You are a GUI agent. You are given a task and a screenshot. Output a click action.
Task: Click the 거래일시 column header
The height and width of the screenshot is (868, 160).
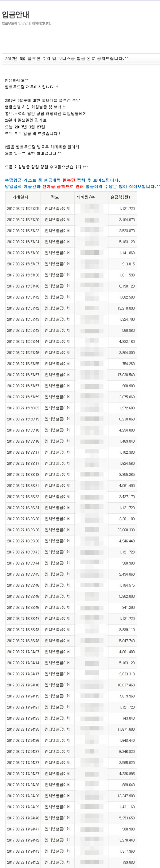[20, 197]
